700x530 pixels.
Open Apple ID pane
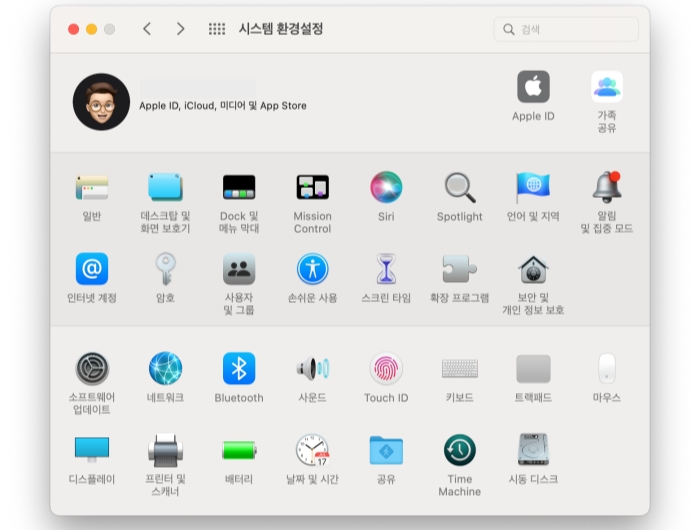(533, 87)
